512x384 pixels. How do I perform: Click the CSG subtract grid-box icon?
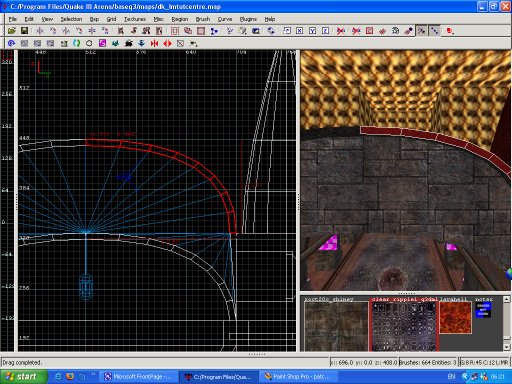(175, 31)
